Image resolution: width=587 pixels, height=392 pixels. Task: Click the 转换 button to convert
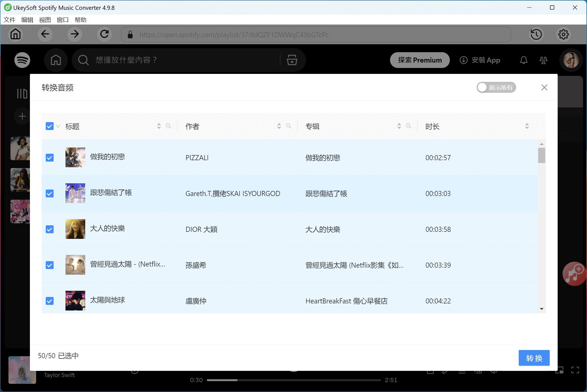coord(534,358)
